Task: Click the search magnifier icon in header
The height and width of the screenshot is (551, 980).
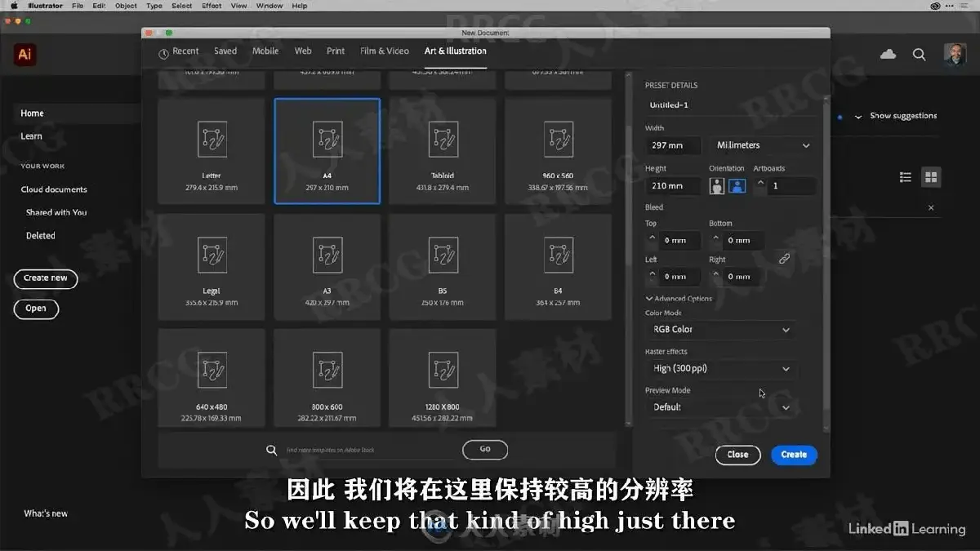Action: (x=919, y=55)
